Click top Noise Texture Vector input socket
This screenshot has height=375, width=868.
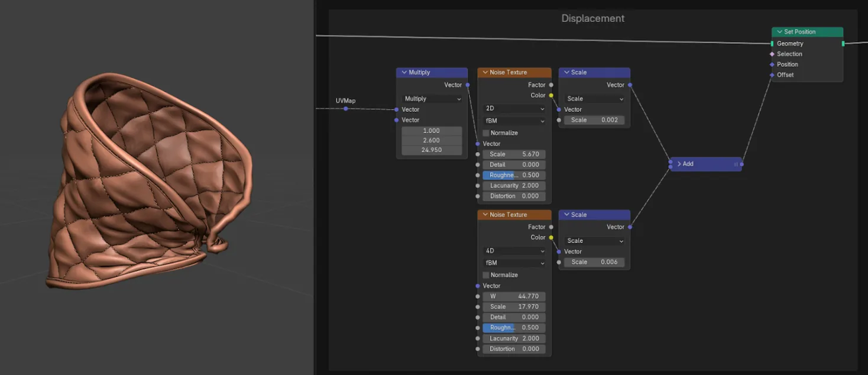coord(478,144)
